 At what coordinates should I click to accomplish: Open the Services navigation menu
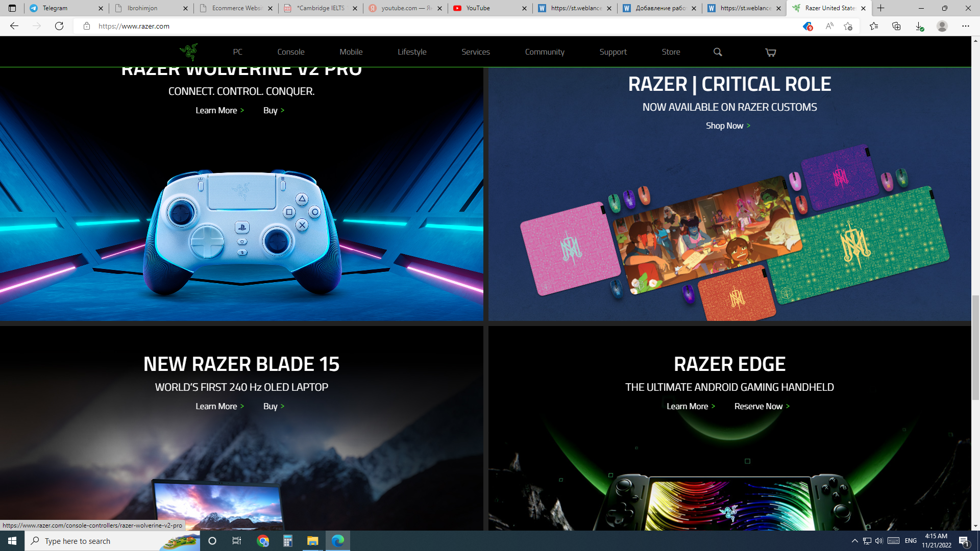click(x=476, y=52)
